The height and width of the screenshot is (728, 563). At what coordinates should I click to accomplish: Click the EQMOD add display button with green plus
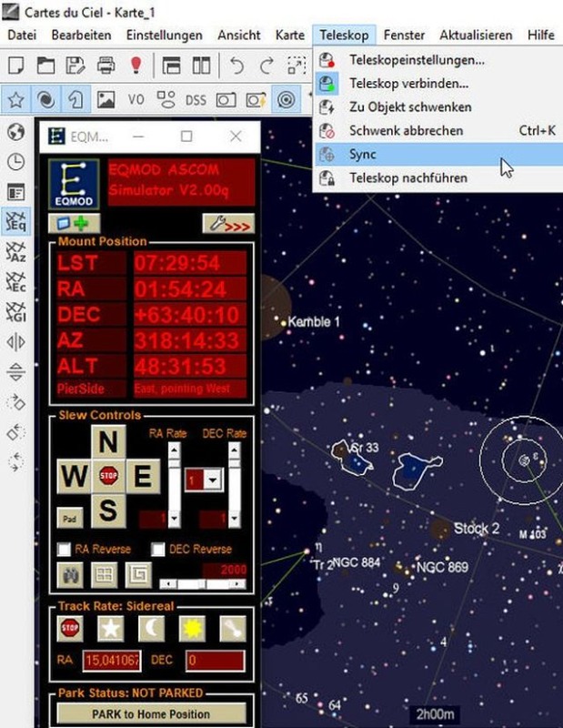pos(75,223)
